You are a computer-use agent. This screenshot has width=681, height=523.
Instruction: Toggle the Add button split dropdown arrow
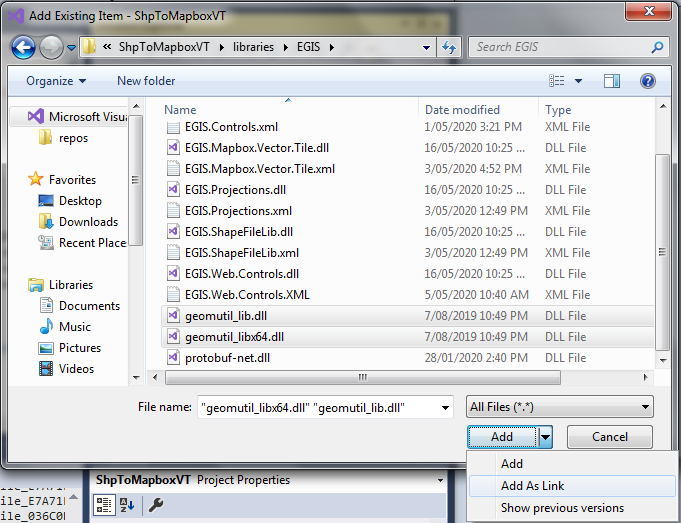pyautogui.click(x=545, y=437)
